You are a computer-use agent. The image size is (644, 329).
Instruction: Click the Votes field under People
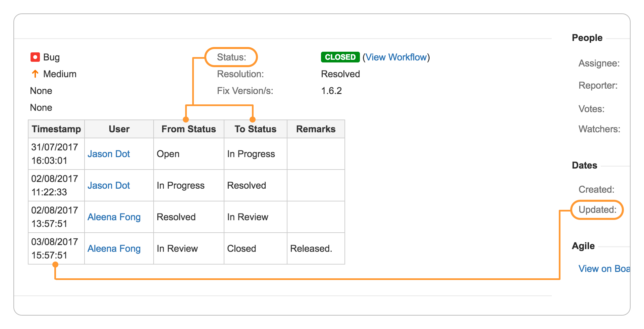point(591,109)
